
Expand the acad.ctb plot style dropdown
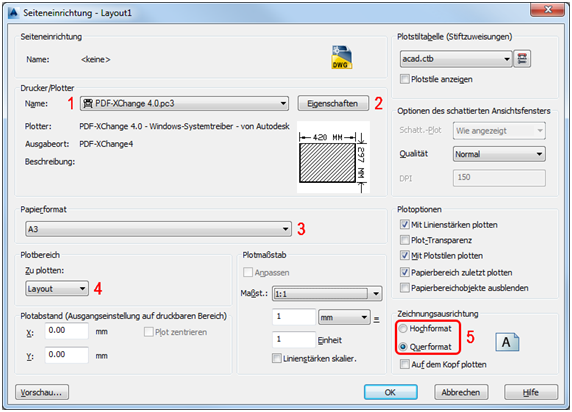click(x=456, y=59)
